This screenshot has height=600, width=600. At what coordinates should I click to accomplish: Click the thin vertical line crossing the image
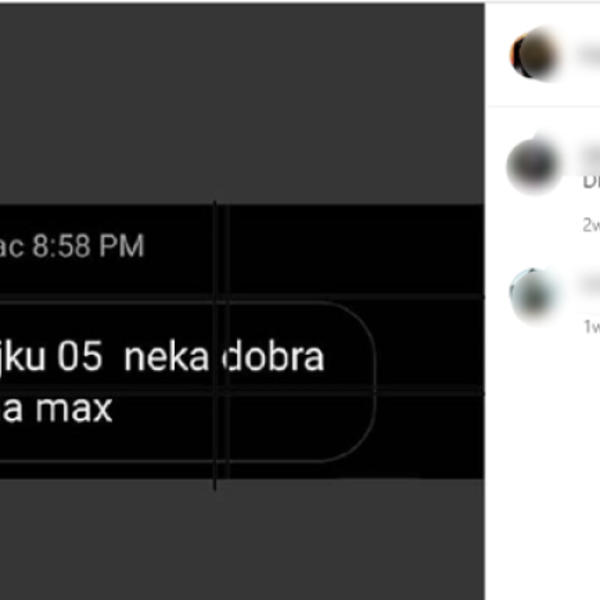point(215,344)
